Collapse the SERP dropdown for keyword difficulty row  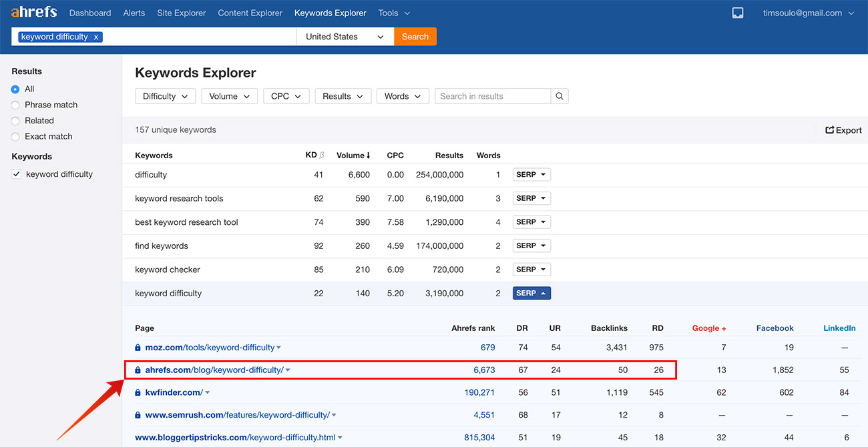point(531,293)
